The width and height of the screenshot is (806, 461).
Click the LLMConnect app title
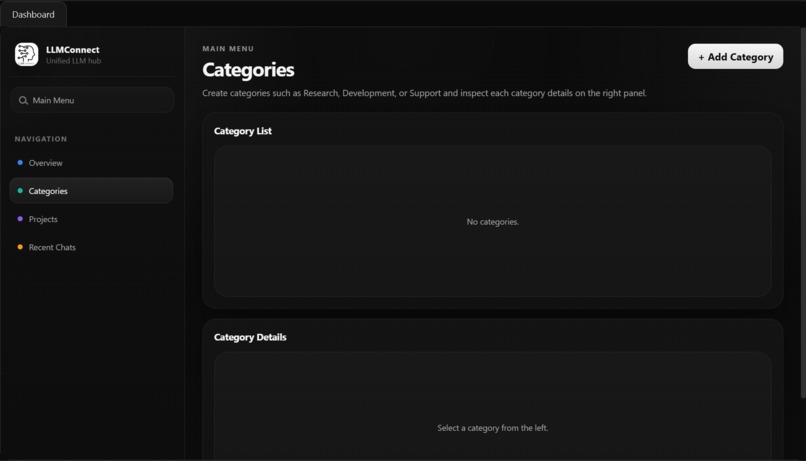point(72,50)
